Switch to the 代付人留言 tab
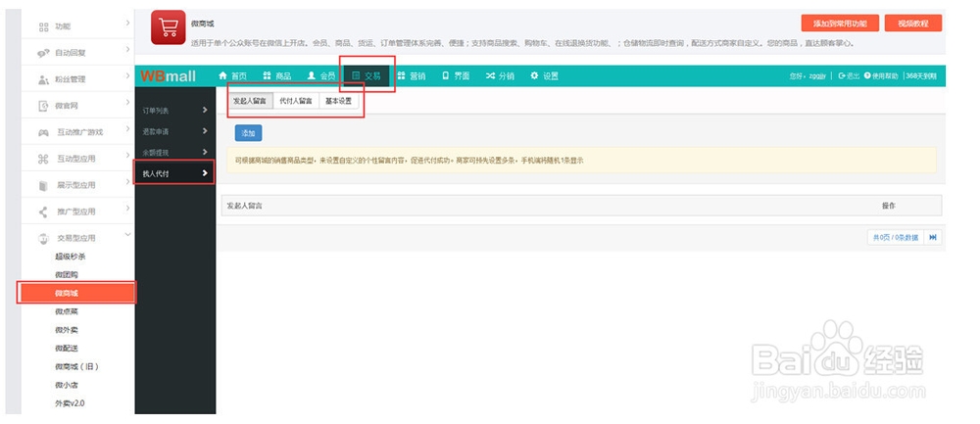The width and height of the screenshot is (980, 424). coord(296,101)
